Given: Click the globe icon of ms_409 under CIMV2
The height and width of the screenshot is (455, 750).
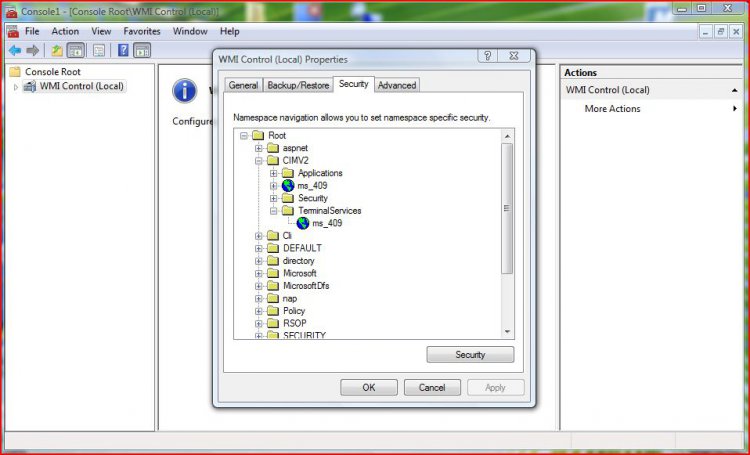Looking at the screenshot, I should click(288, 186).
